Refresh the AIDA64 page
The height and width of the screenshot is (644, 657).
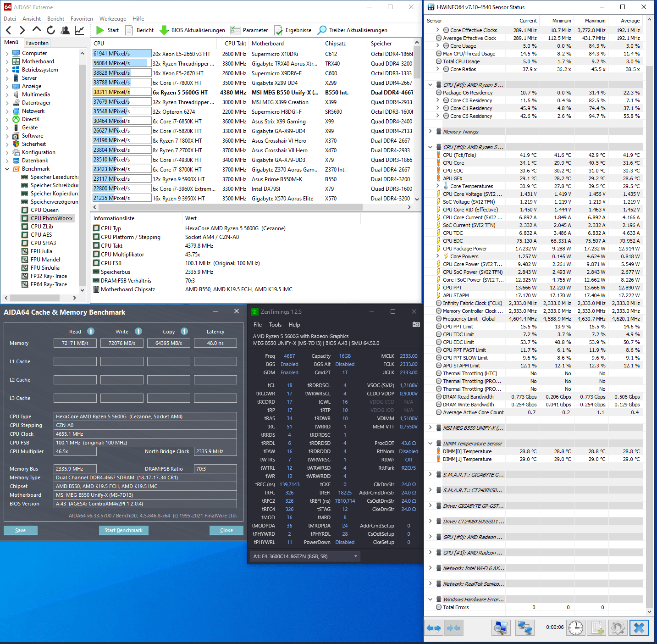[x=51, y=30]
